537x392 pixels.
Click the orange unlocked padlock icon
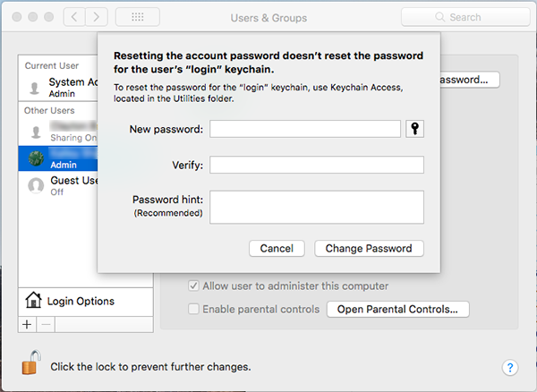(x=31, y=362)
